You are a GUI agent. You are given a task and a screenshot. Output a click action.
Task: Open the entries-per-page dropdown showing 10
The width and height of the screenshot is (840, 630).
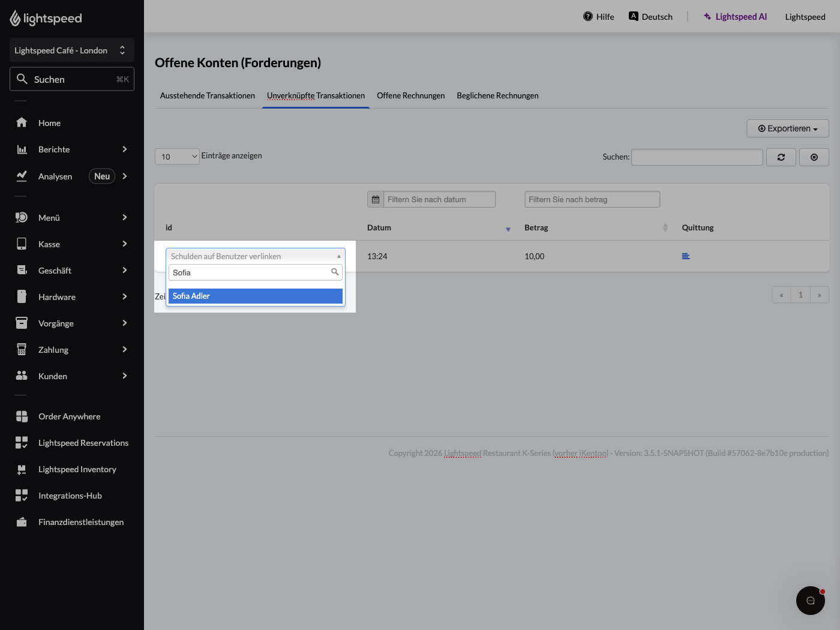pos(177,157)
